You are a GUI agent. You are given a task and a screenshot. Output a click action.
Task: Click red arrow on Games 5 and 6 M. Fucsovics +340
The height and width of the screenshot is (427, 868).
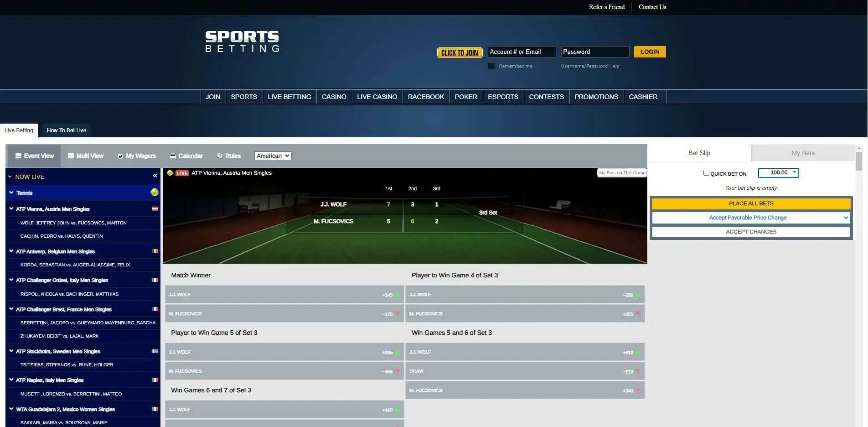[x=638, y=391]
